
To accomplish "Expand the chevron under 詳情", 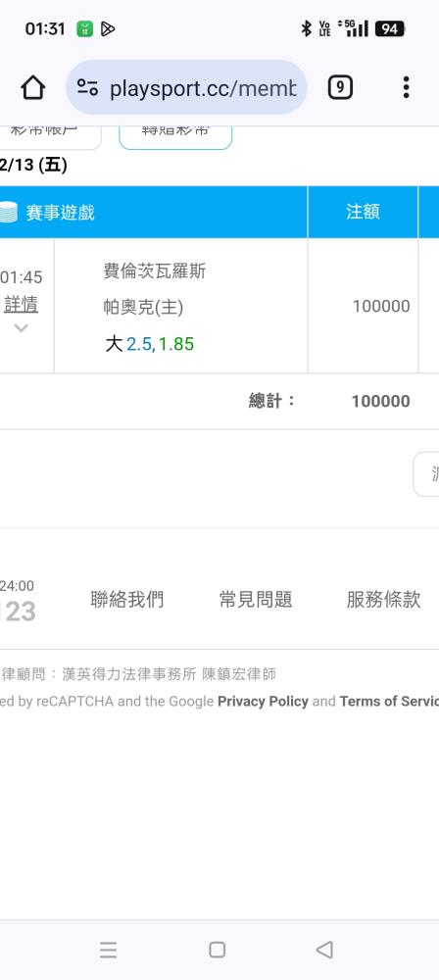I will [x=21, y=328].
